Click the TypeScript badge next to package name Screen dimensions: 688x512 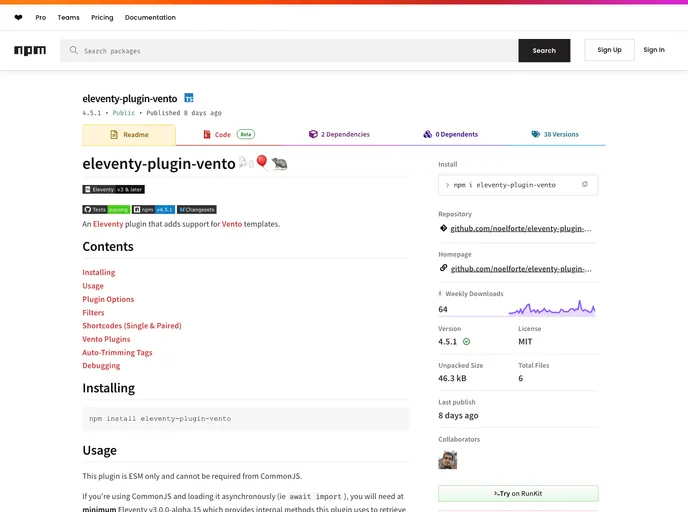pos(189,98)
